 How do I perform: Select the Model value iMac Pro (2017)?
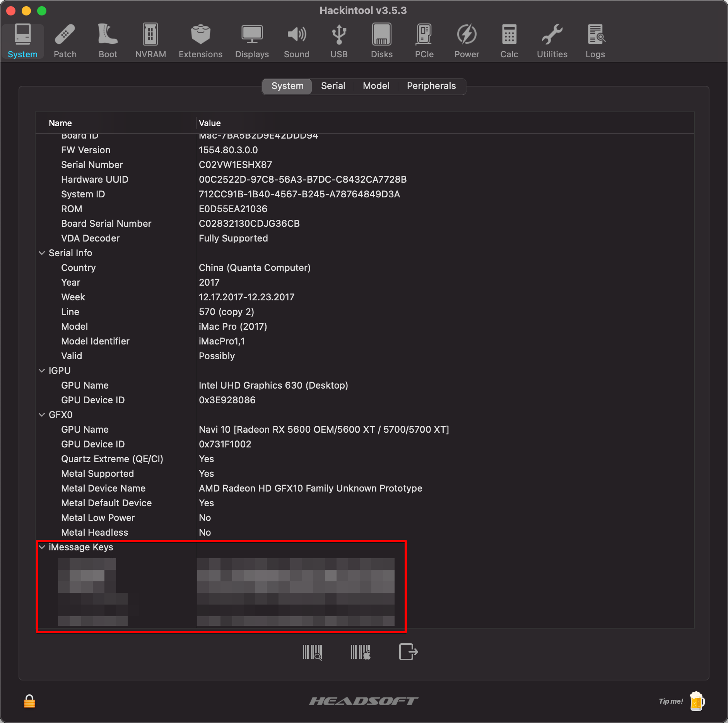click(x=233, y=327)
